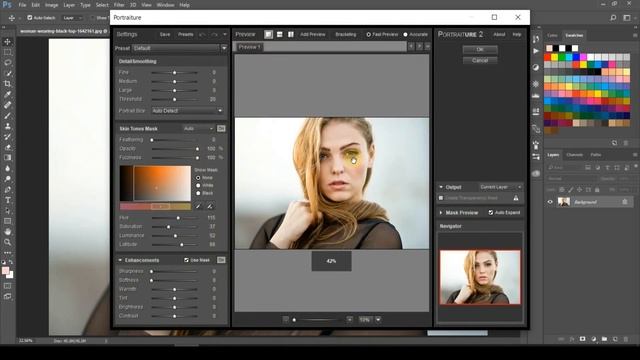Choose horizontal split preview layout icon
Screen dimensions: 640x360
pyautogui.click(x=280, y=34)
